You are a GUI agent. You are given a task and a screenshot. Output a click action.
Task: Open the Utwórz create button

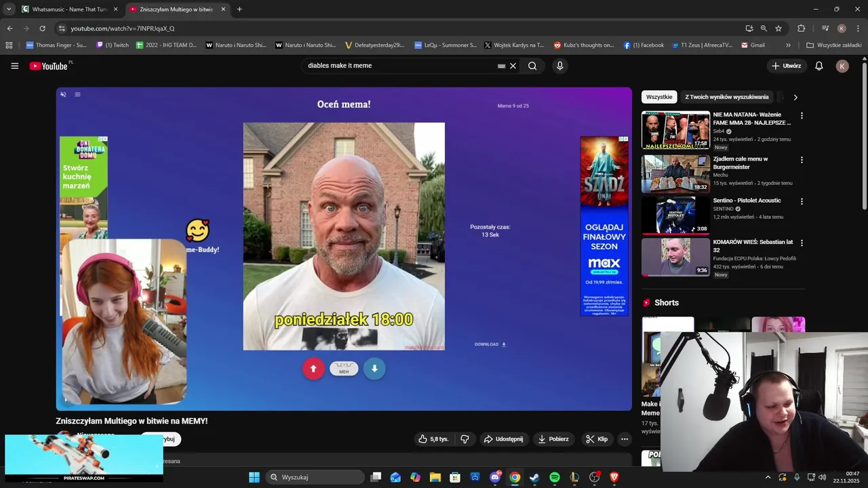787,66
